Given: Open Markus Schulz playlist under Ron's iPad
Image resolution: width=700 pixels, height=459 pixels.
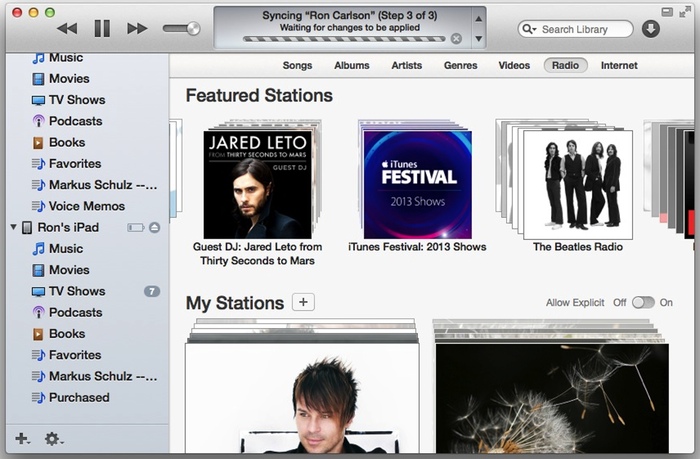Looking at the screenshot, I should (x=94, y=376).
